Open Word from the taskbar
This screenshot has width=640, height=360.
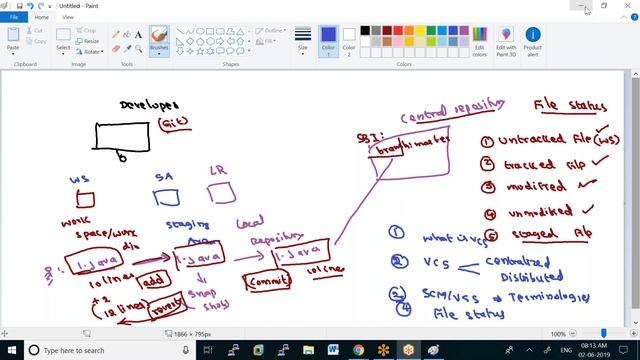click(333, 350)
